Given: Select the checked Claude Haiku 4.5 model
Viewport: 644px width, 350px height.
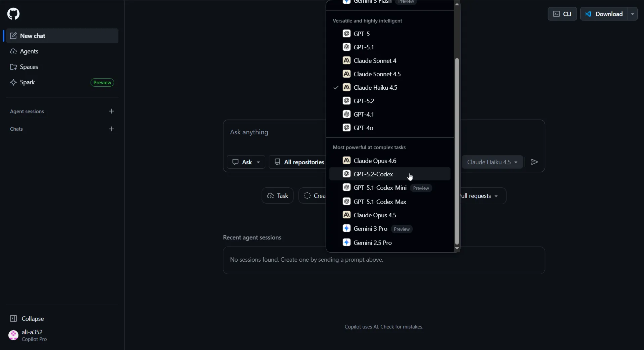Looking at the screenshot, I should pos(375,88).
